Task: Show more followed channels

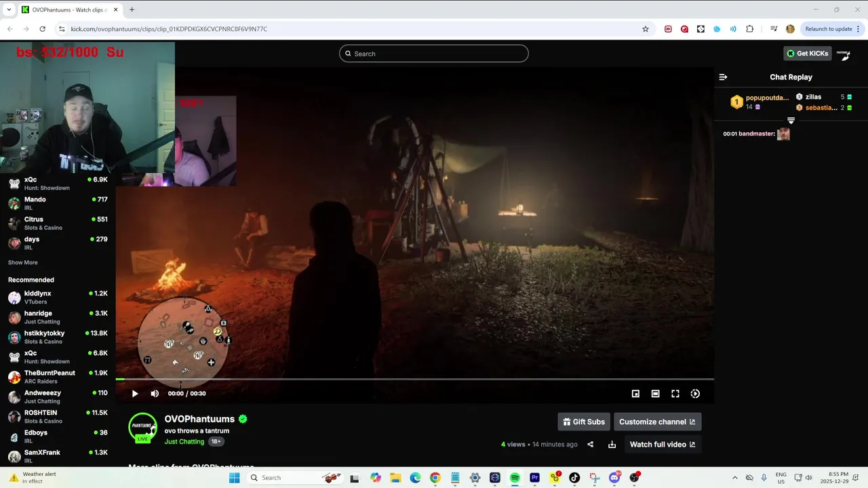Action: tap(23, 262)
